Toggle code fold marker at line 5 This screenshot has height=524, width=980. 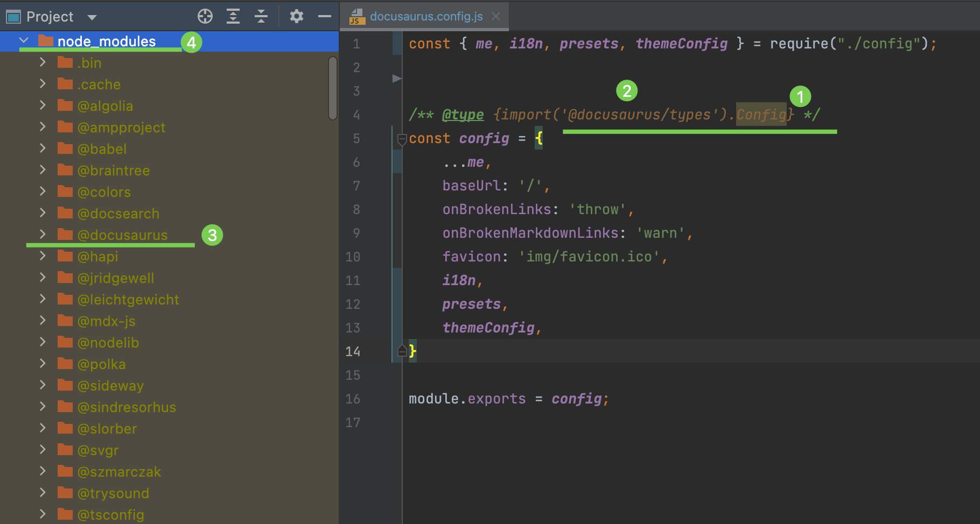(402, 139)
